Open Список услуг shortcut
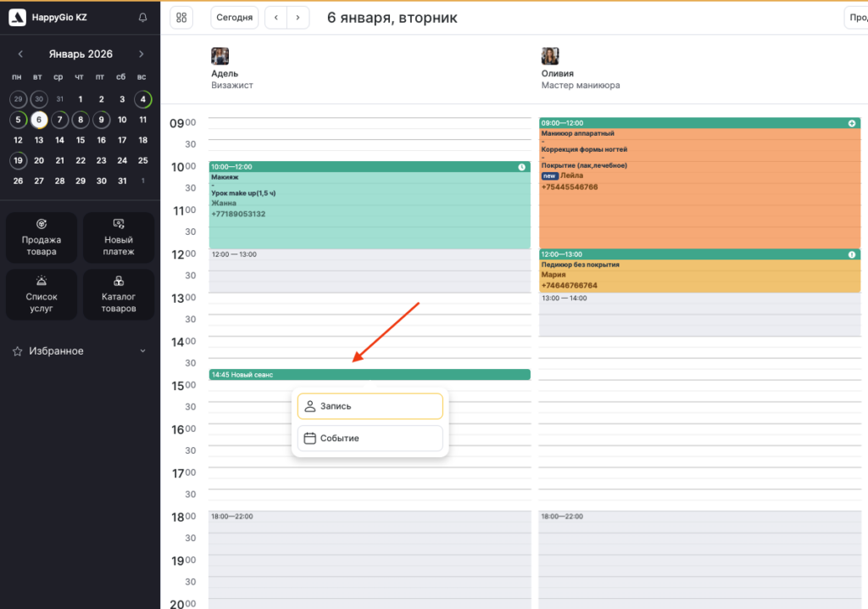868x609 pixels. click(41, 294)
